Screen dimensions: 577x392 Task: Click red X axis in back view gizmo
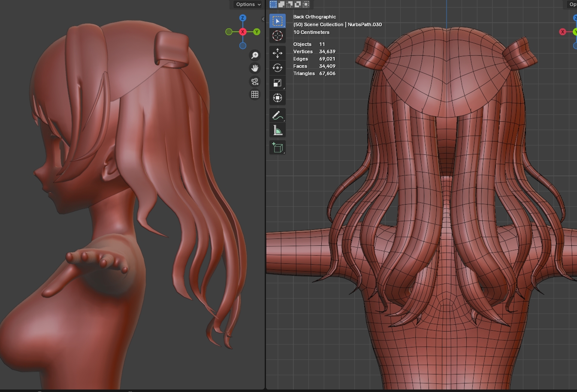click(563, 32)
